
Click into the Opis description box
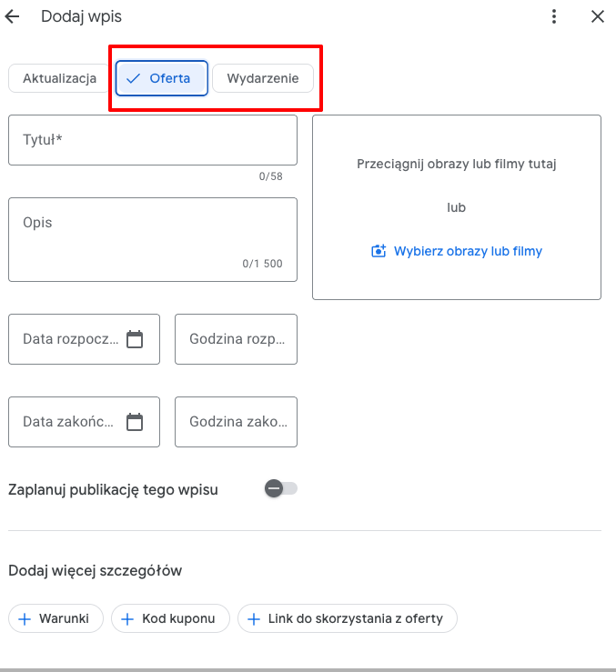(x=153, y=239)
